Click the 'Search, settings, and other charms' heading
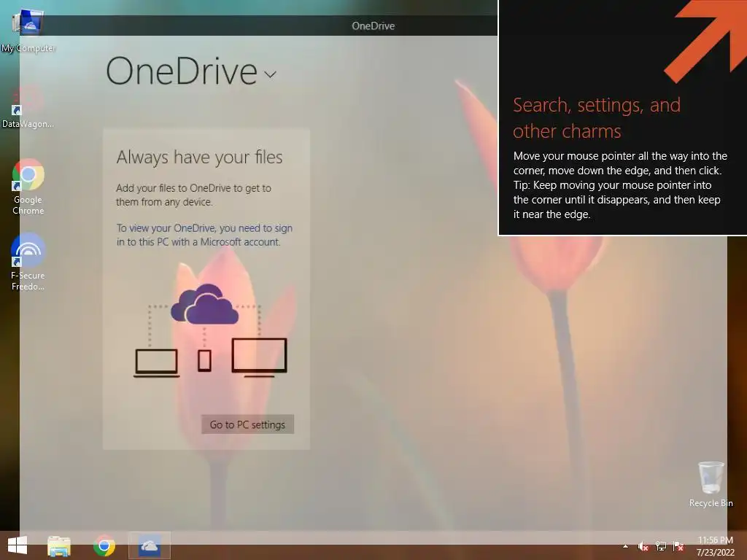Image resolution: width=747 pixels, height=560 pixels. pos(597,118)
